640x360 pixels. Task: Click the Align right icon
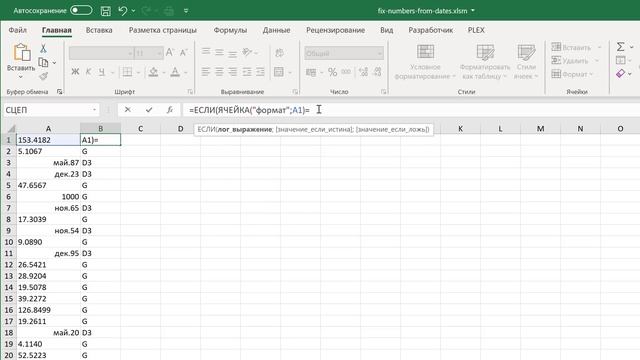[x=233, y=72]
